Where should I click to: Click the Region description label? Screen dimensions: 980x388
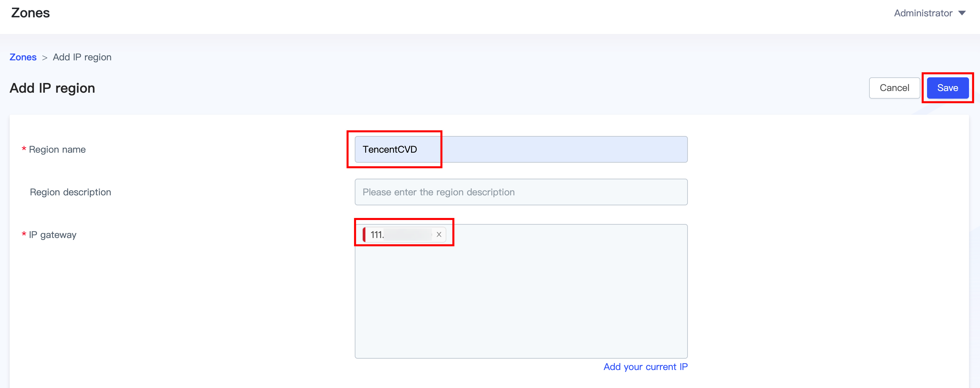pos(70,192)
